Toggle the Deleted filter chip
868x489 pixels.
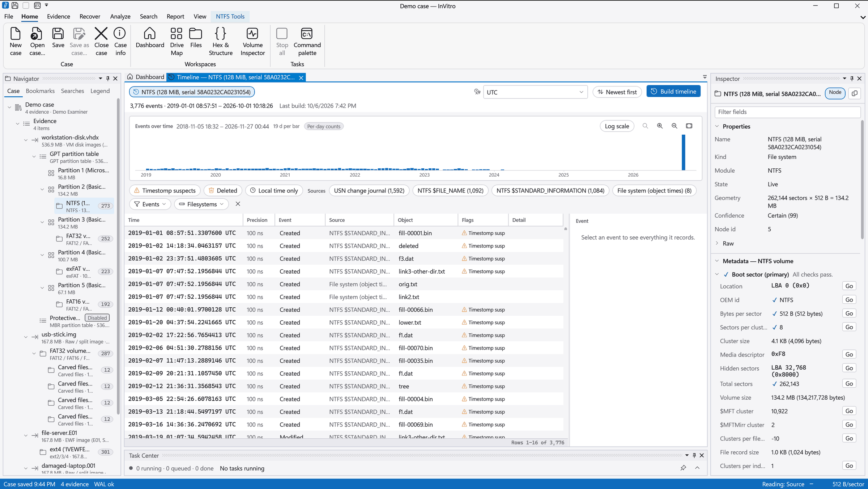click(223, 190)
